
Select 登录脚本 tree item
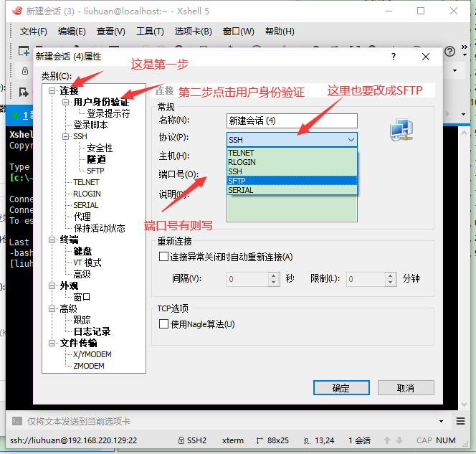(x=90, y=125)
